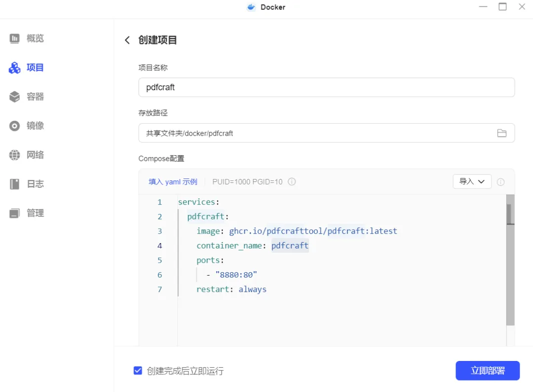Screen dimensions: 533x392
Task: Expand the 导入 dropdown
Action: (x=472, y=181)
